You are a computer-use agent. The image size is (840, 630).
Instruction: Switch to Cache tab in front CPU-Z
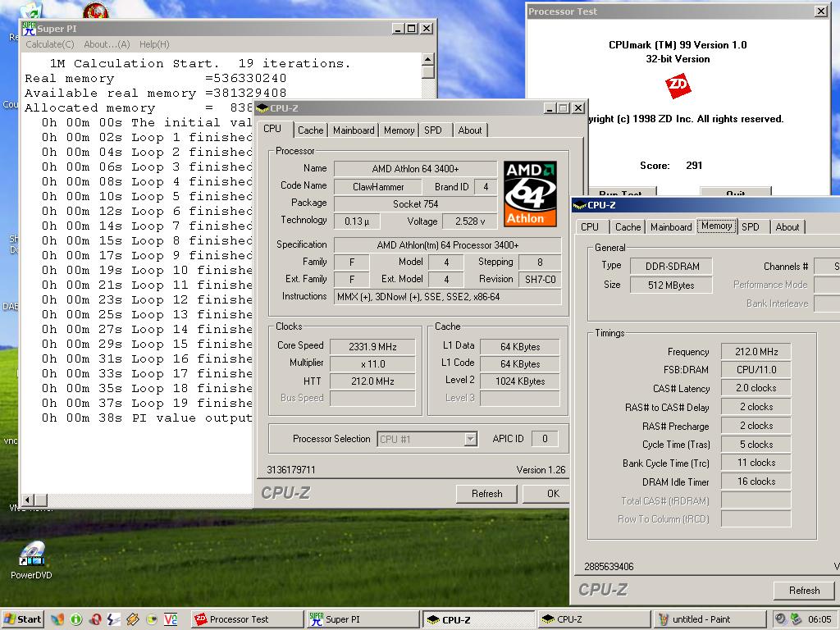pos(311,130)
